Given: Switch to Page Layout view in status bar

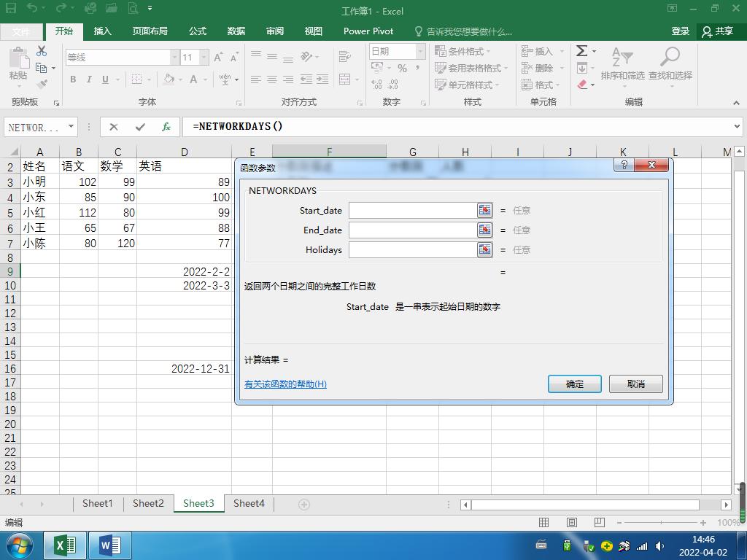Looking at the screenshot, I should point(572,523).
